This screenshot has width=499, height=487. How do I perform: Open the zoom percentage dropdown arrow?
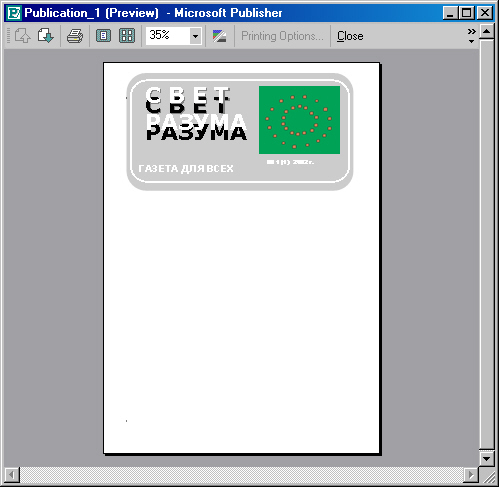click(x=196, y=36)
